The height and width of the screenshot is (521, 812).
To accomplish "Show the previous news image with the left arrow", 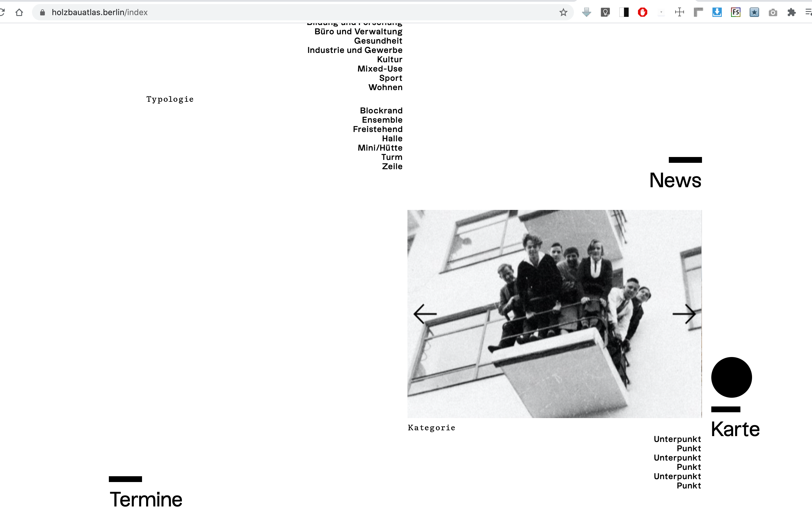I will click(425, 314).
